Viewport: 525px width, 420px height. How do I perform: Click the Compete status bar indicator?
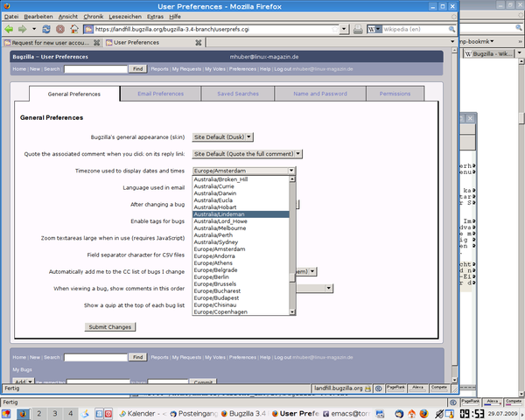439,388
